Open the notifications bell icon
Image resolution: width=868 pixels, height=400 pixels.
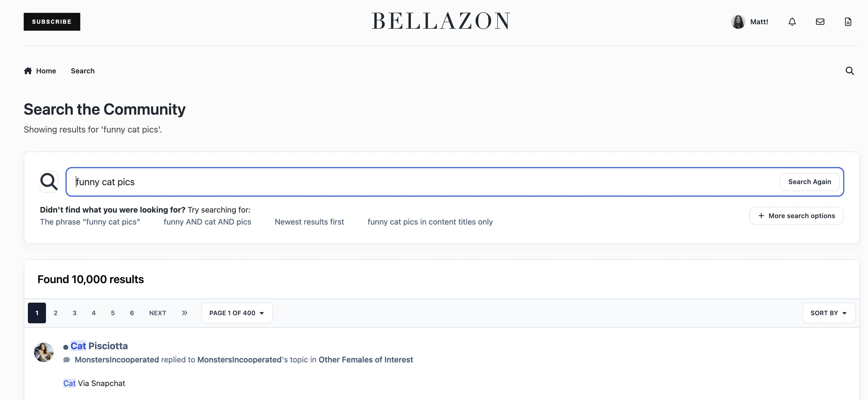792,22
